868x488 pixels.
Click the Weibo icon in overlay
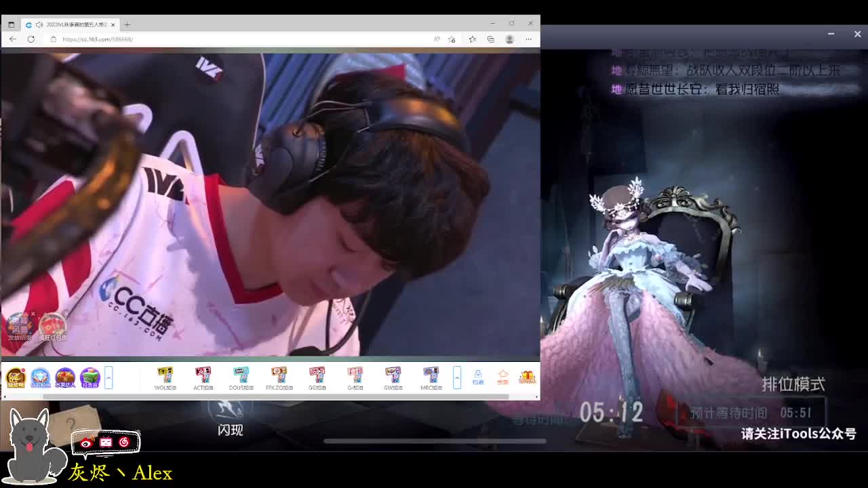(86, 443)
